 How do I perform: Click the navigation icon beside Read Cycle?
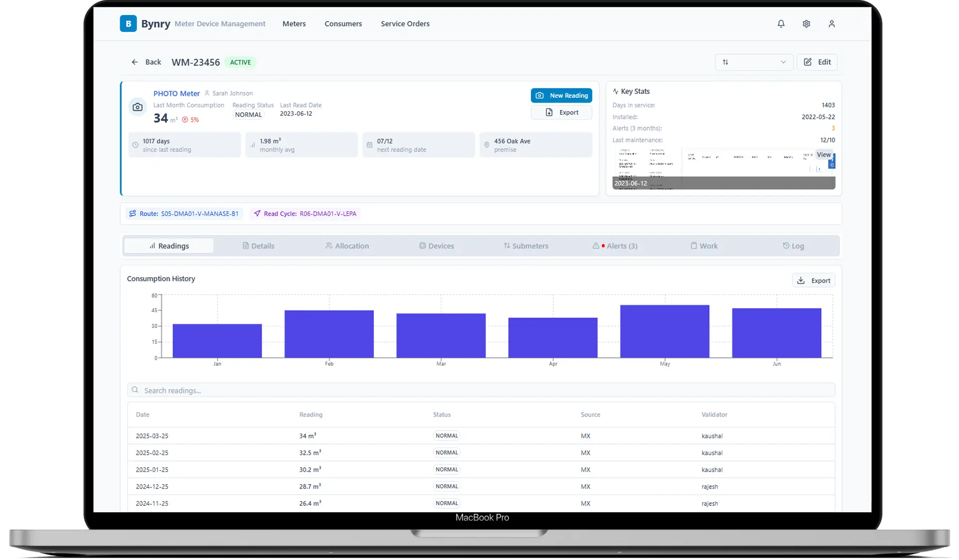pos(257,213)
